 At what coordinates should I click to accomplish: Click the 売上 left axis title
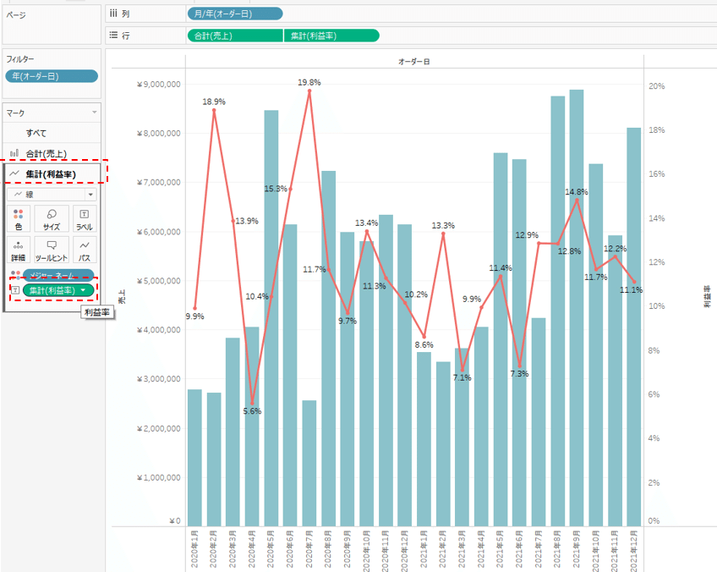pos(122,297)
